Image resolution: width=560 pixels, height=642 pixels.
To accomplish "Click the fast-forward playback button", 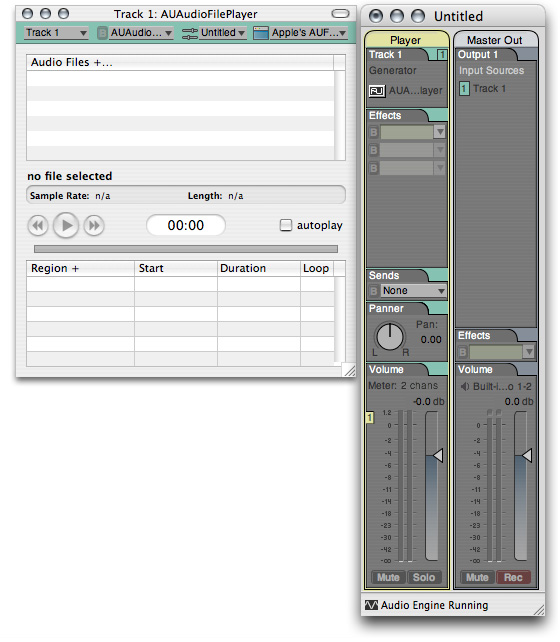I will [94, 226].
